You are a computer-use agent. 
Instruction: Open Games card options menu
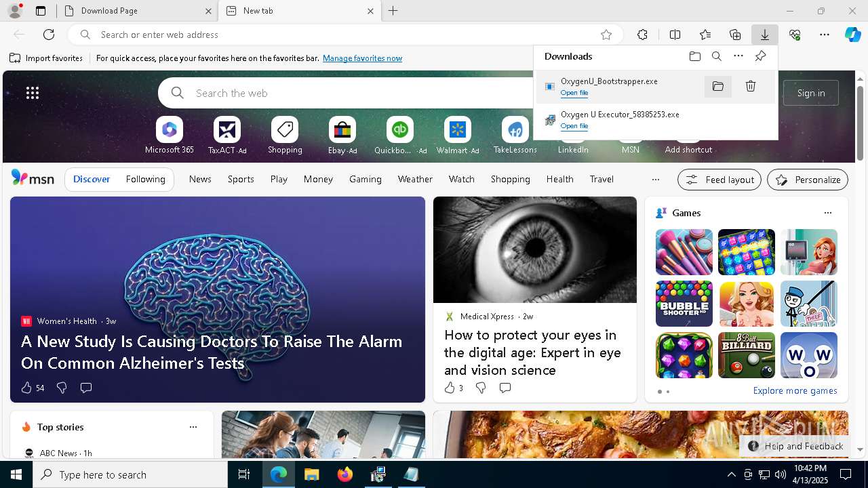click(827, 213)
